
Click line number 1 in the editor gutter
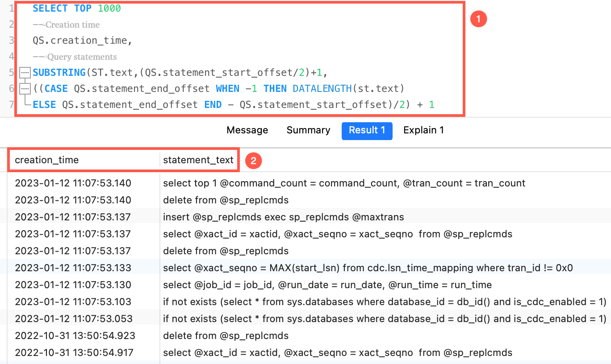[x=12, y=8]
